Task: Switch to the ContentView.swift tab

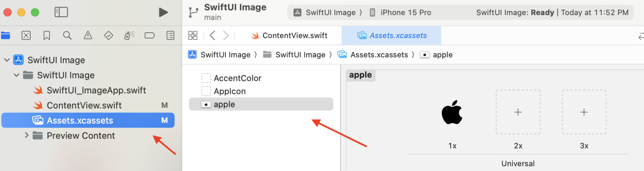Action: coord(289,36)
